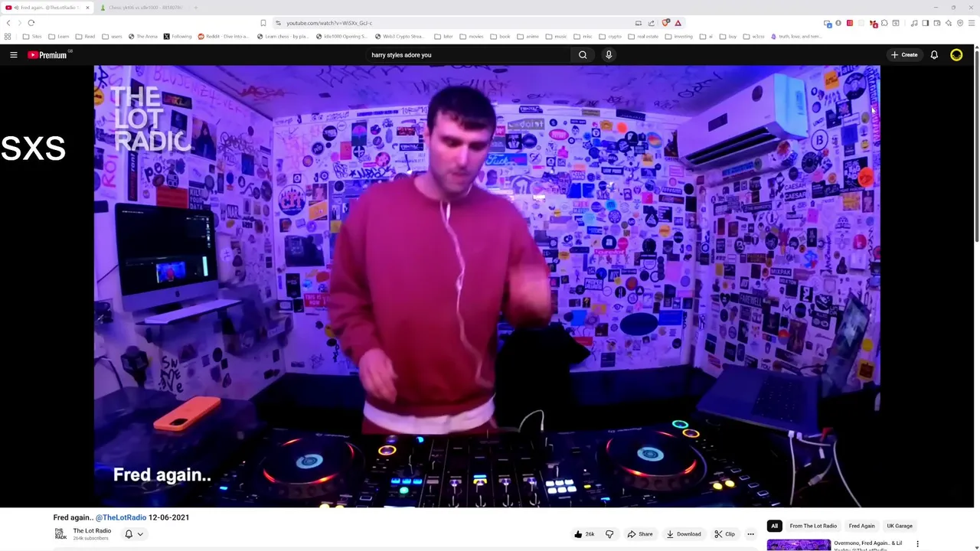Open the browser main menu
Image resolution: width=980 pixels, height=551 pixels.
[x=972, y=23]
